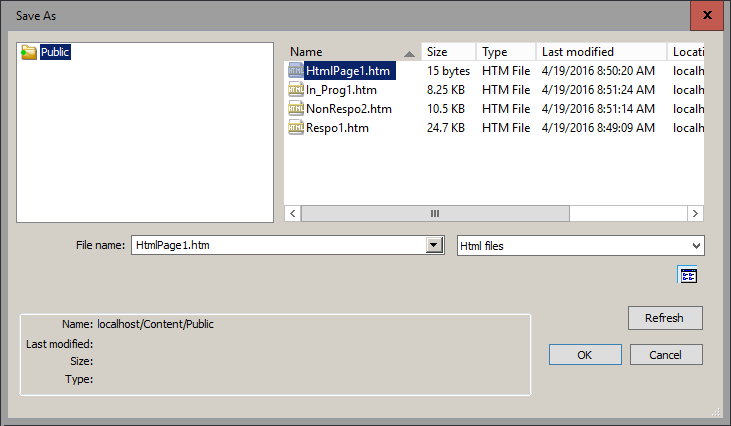Click the left arrow of horizontal scrollbar
The image size is (731, 426).
click(293, 213)
